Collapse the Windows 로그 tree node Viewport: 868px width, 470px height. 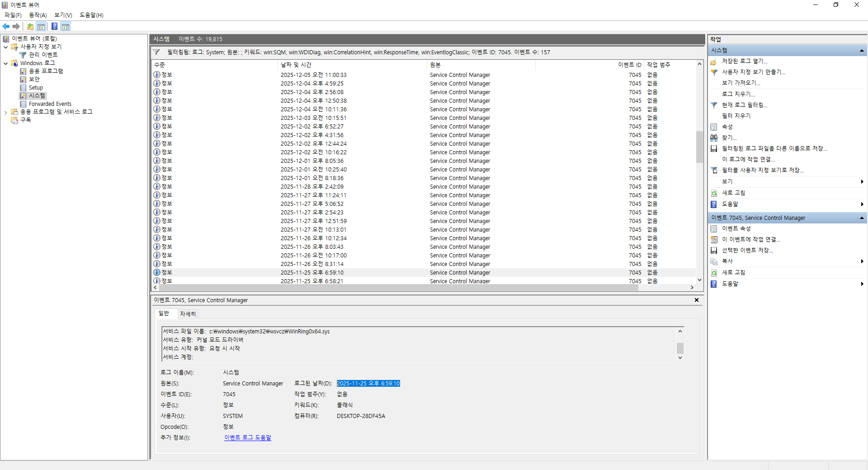pyautogui.click(x=5, y=63)
